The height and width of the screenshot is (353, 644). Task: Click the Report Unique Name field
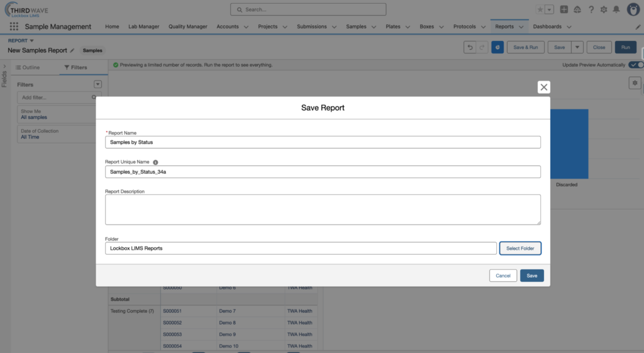coord(323,172)
